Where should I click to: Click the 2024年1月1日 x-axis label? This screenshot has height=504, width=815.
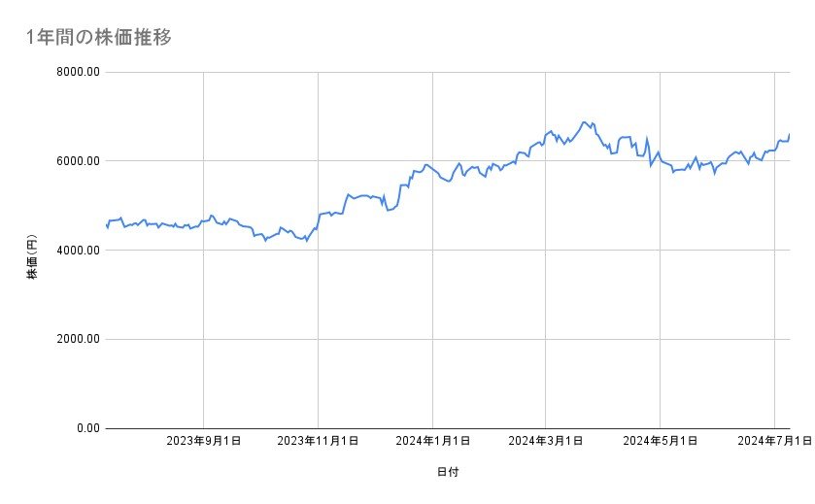[x=432, y=442]
